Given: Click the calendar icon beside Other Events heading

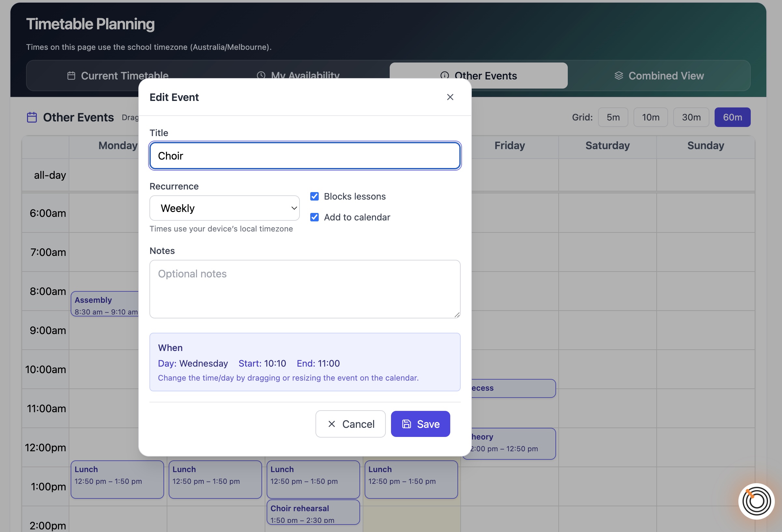Looking at the screenshot, I should click(x=32, y=118).
